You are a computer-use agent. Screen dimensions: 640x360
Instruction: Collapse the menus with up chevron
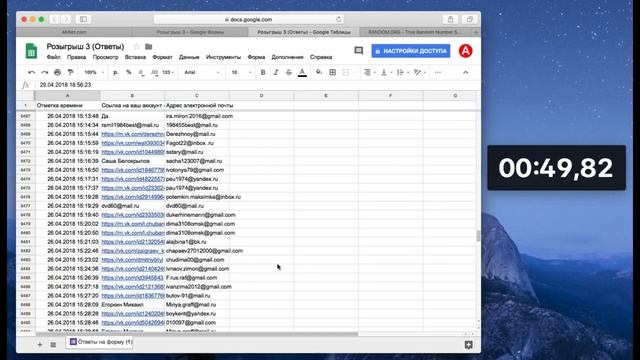pos(465,72)
